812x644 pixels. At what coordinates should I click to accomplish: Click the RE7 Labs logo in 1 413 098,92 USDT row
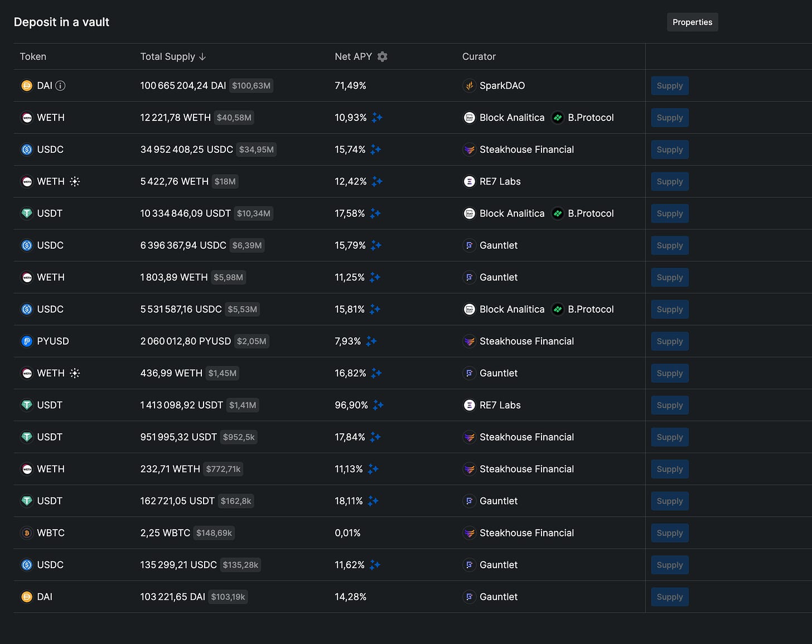click(470, 405)
